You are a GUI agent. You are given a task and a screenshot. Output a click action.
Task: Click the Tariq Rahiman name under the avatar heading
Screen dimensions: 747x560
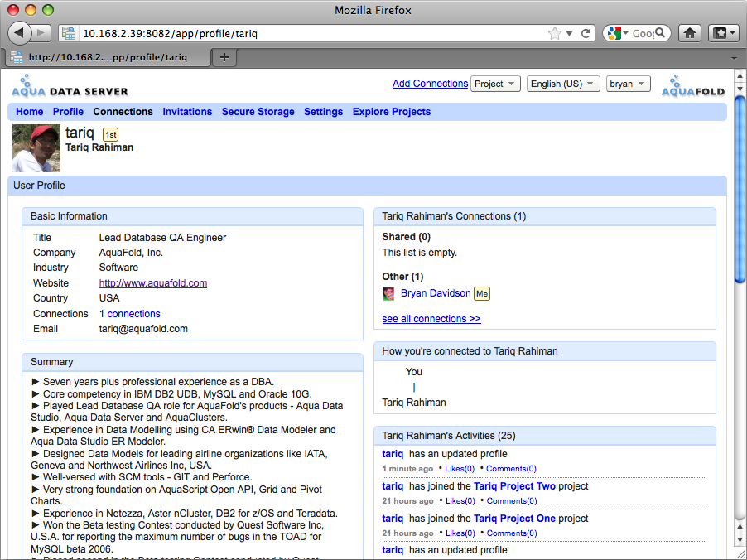coord(99,147)
